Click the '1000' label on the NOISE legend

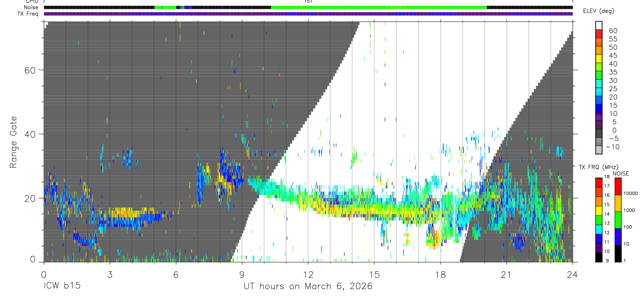click(x=629, y=210)
